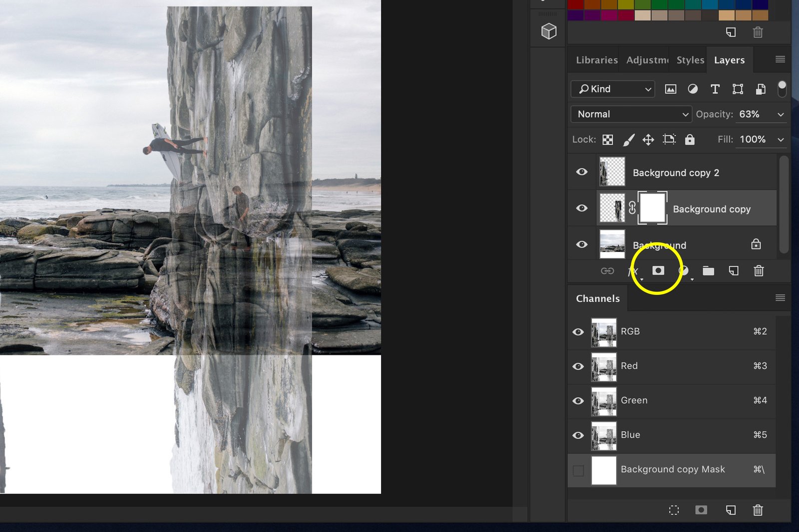The width and height of the screenshot is (799, 532).
Task: Show the Background copy Mask channel
Action: pyautogui.click(x=578, y=470)
